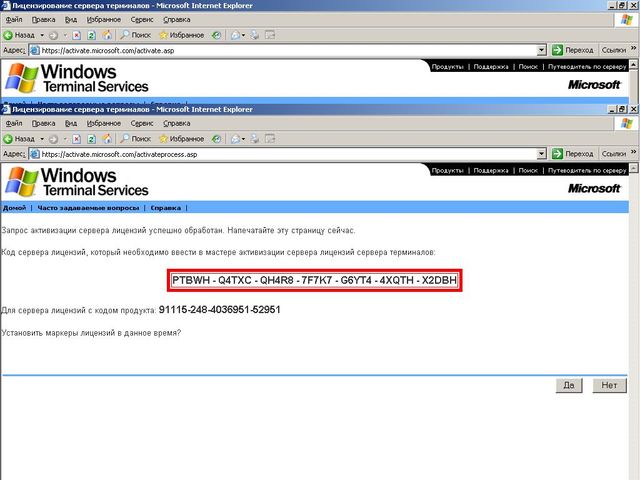The width and height of the screenshot is (640, 480).
Task: Click Back icon in background window toolbar
Action: pos(8,35)
